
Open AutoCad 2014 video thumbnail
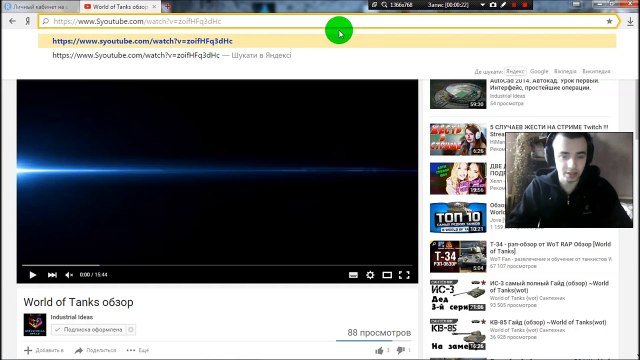click(x=458, y=94)
